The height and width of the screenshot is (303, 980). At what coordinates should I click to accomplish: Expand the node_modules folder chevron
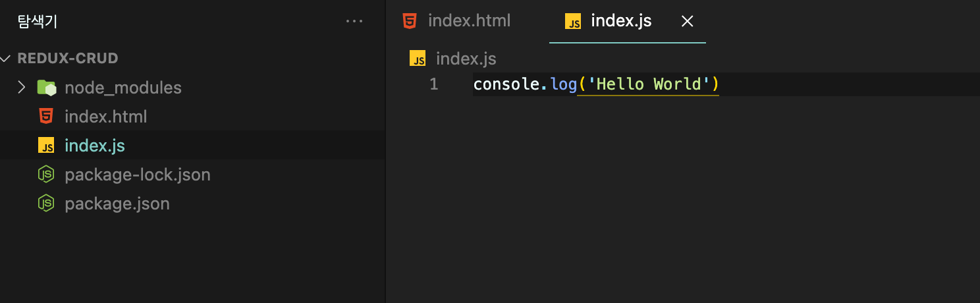21,88
